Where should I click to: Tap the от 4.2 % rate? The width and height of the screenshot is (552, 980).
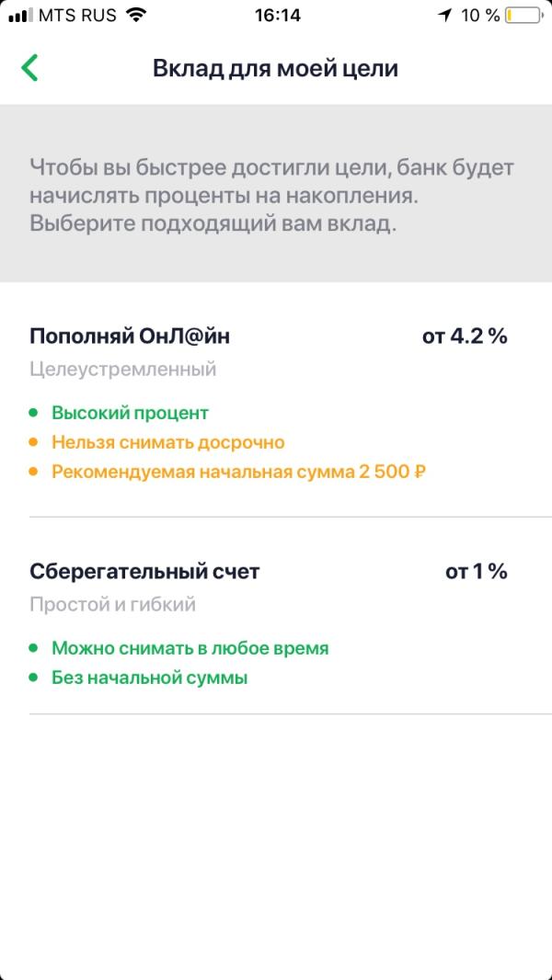(465, 336)
